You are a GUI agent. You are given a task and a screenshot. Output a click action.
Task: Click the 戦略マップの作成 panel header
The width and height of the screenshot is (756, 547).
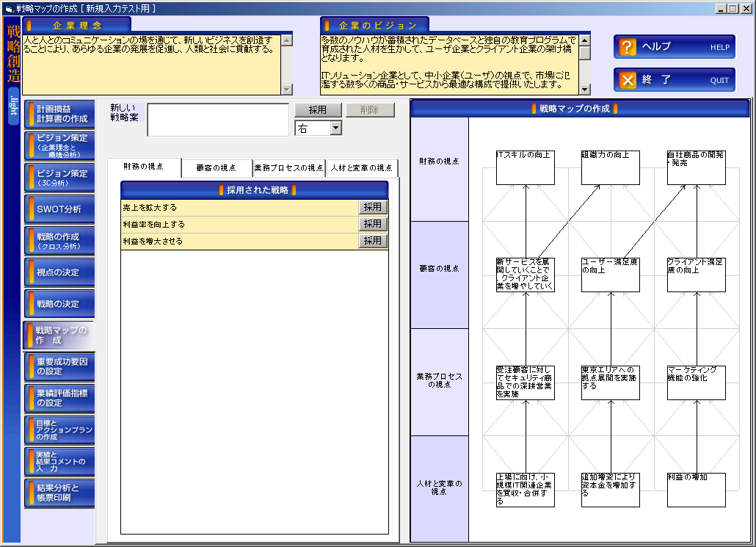coord(580,109)
